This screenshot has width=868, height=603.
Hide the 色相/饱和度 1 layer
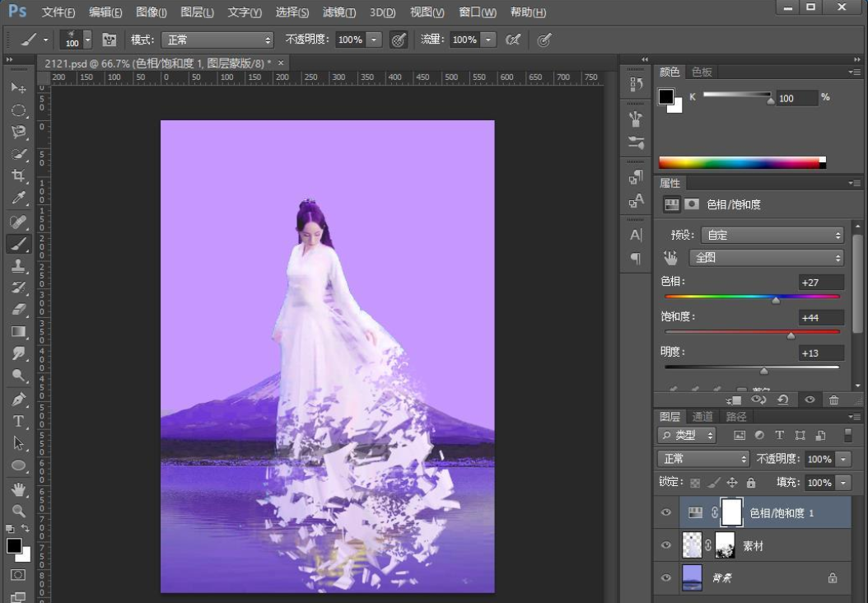666,512
